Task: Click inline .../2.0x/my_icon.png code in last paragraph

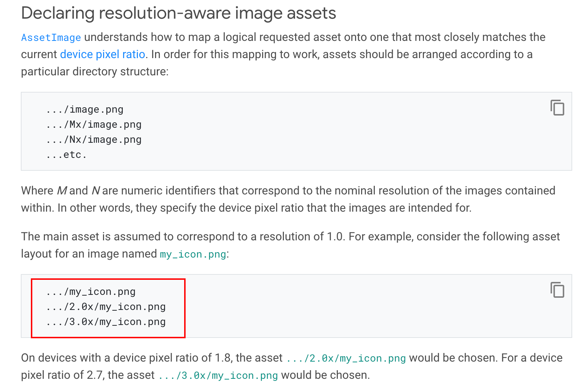Action: [x=346, y=358]
